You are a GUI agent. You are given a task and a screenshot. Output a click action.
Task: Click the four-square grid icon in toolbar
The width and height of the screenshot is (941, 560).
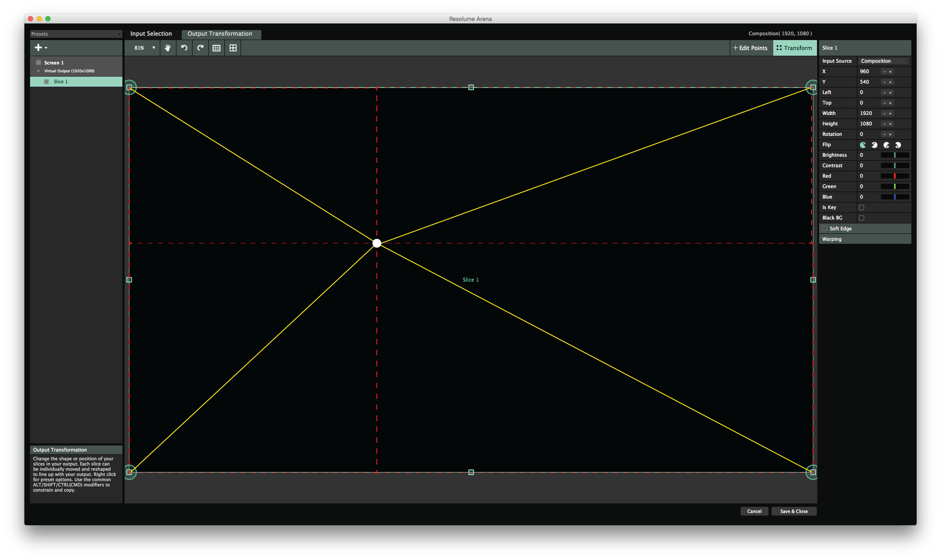(233, 48)
